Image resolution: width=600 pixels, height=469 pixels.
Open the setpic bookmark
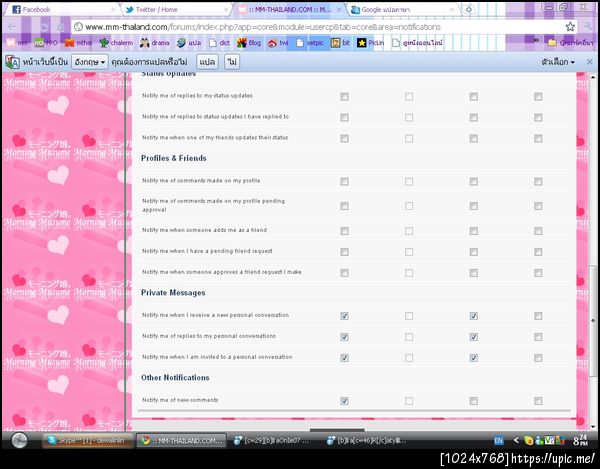pos(310,43)
